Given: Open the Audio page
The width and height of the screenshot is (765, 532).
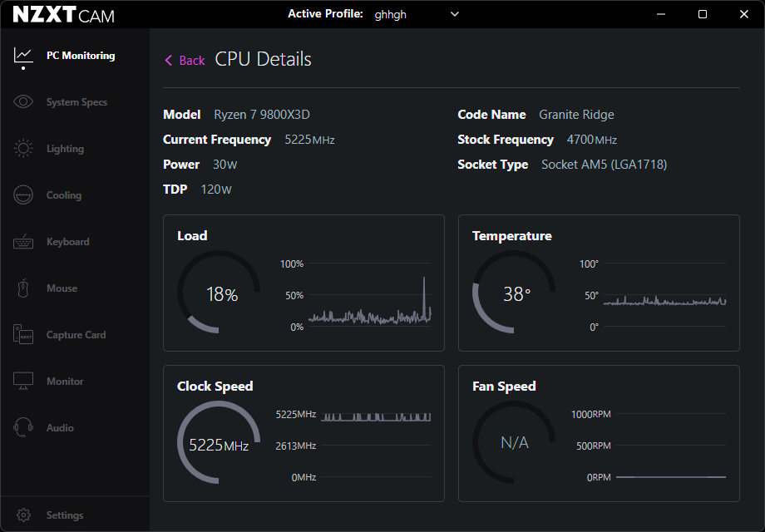Looking at the screenshot, I should 60,427.
